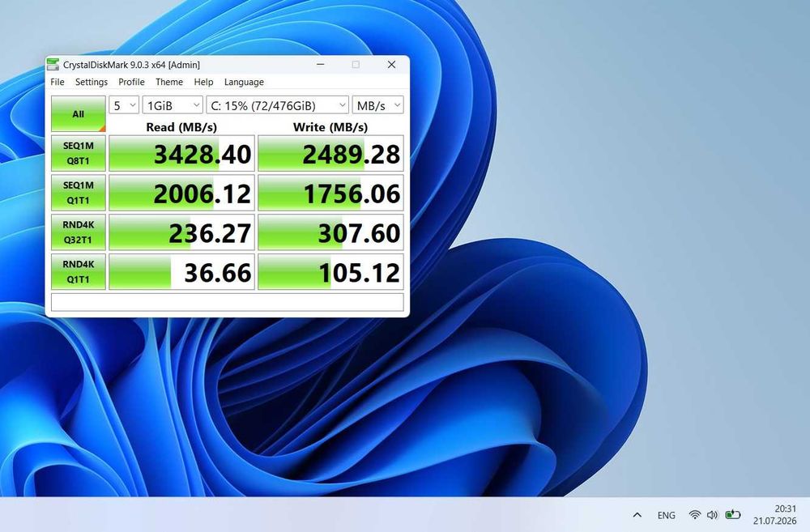
Task: Open the test size dropdown showing 1GiB
Action: (x=173, y=105)
